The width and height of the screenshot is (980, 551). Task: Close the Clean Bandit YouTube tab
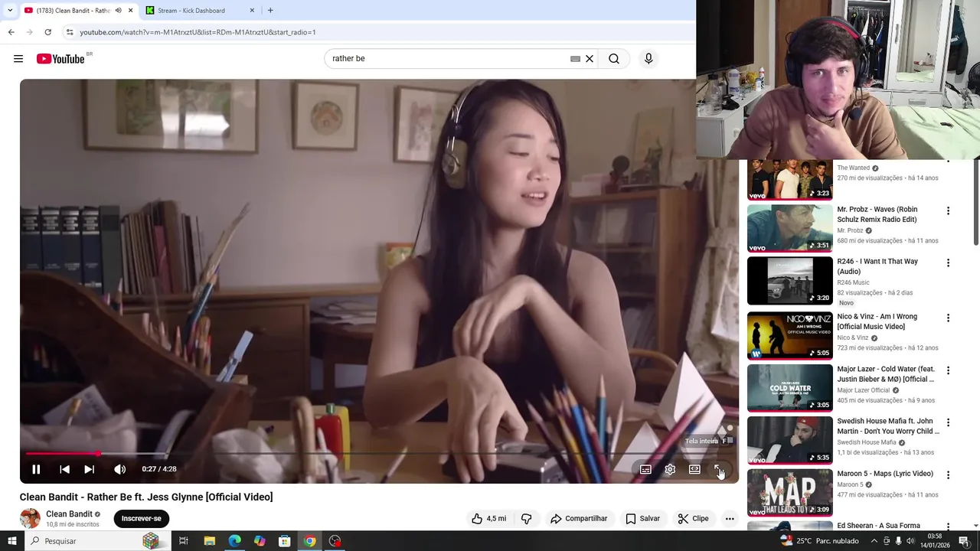coord(130,11)
